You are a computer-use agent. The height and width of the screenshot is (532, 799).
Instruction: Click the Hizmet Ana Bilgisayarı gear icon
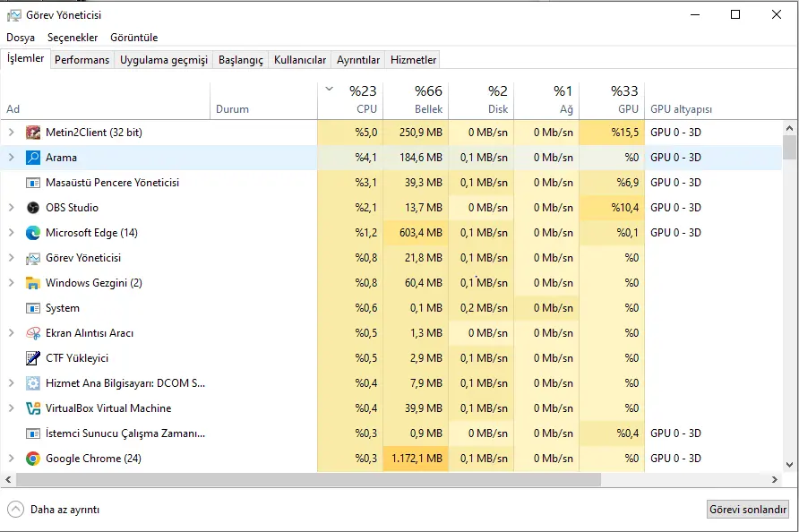(32, 383)
